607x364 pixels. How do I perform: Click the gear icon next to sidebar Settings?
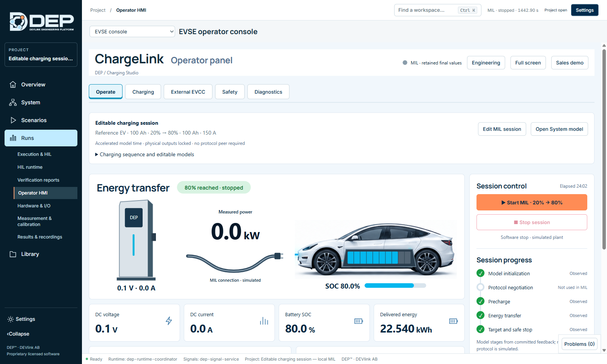click(x=10, y=319)
